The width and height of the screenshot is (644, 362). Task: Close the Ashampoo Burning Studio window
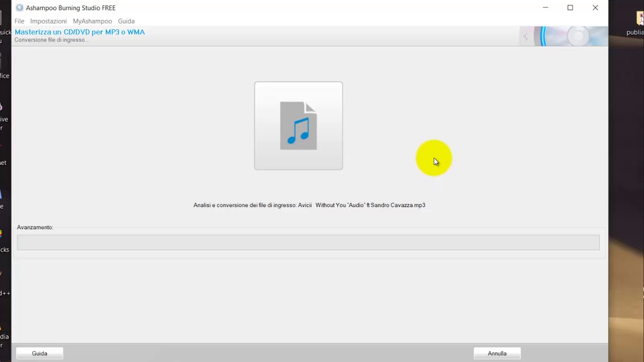pos(595,8)
